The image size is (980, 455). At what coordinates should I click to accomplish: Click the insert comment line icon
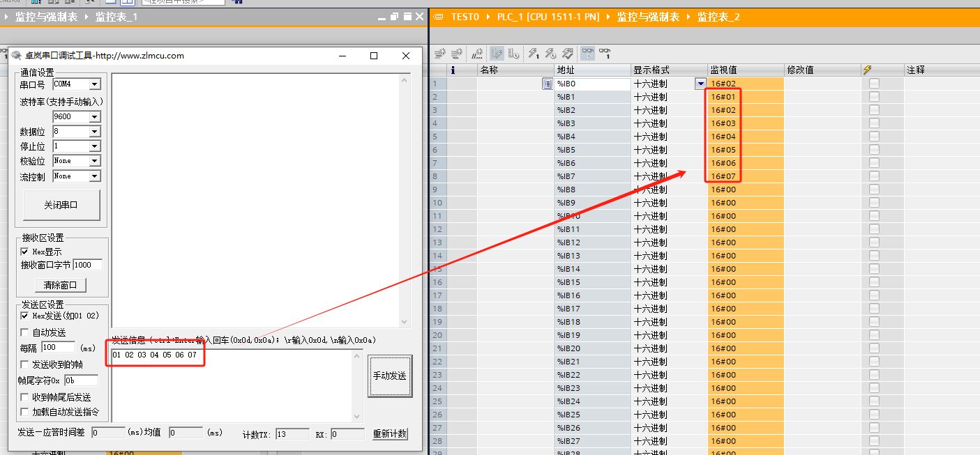[478, 53]
